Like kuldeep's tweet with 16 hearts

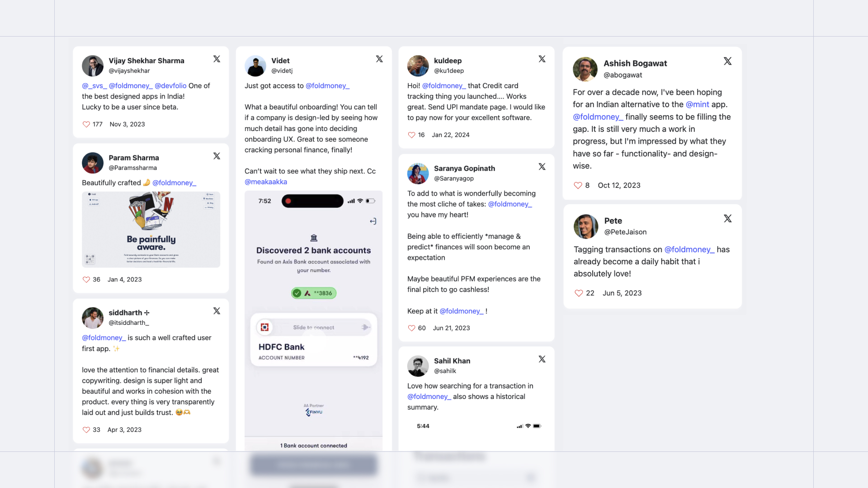coord(411,135)
